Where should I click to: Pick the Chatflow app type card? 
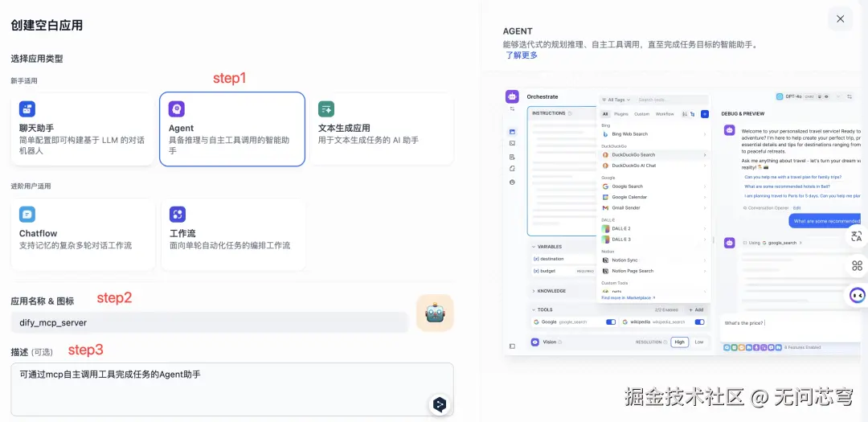pos(83,234)
